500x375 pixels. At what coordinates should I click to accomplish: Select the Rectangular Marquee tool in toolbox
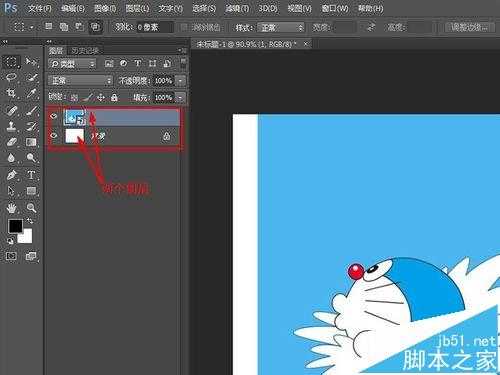point(11,62)
